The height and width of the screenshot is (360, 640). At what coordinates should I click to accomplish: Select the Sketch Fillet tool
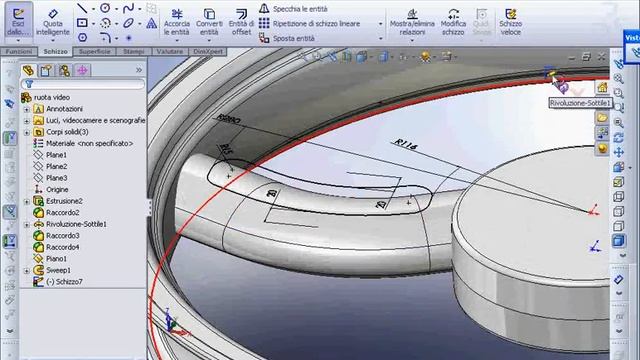pos(105,38)
